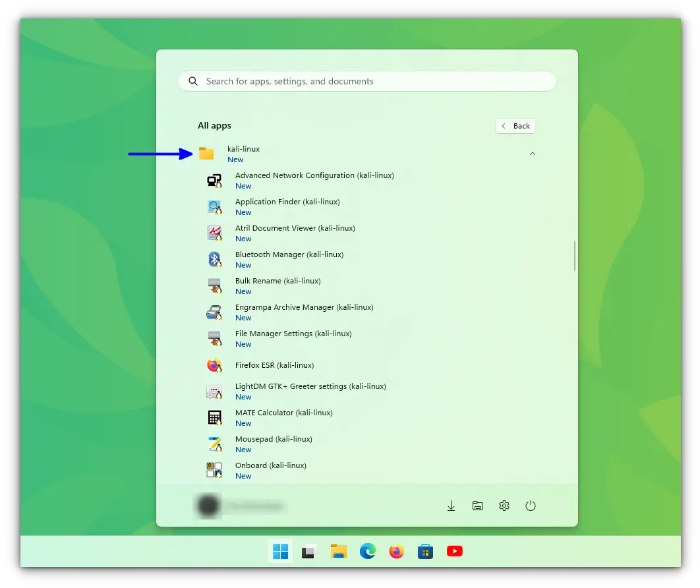This screenshot has height=588, width=700.
Task: Click "Firefox ESR (kali-linux)" label
Action: point(275,365)
